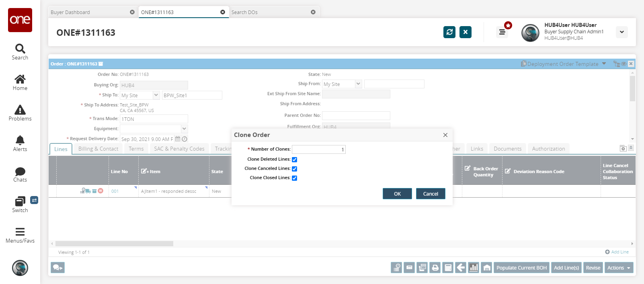Viewport: 644px width, 284px height.
Task: Open the header menu with star badge
Action: pos(502,32)
